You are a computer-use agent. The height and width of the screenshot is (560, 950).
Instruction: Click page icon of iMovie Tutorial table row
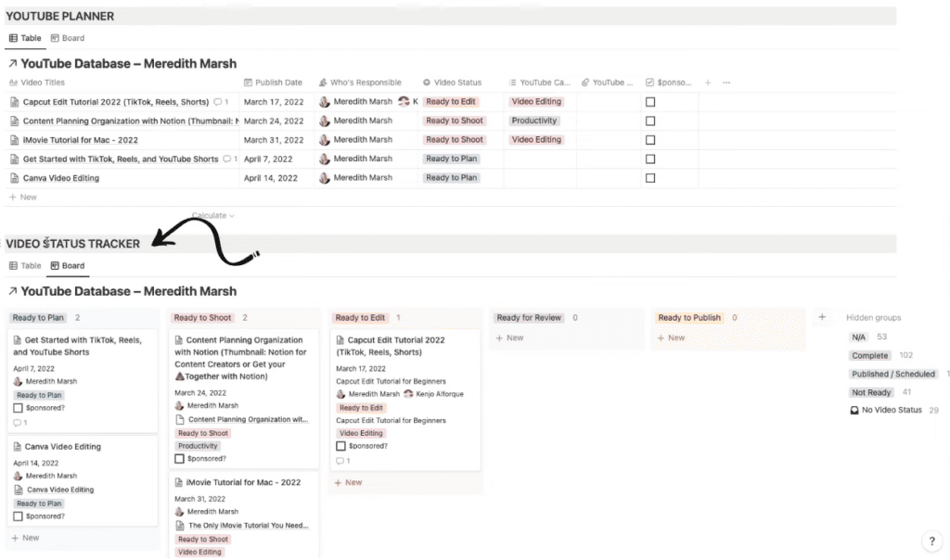pyautogui.click(x=15, y=140)
